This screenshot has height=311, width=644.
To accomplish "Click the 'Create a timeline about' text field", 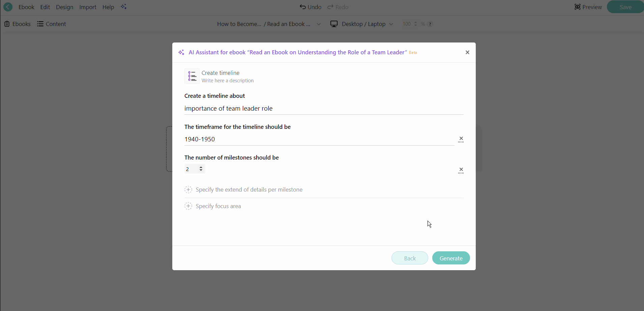I will tap(324, 109).
